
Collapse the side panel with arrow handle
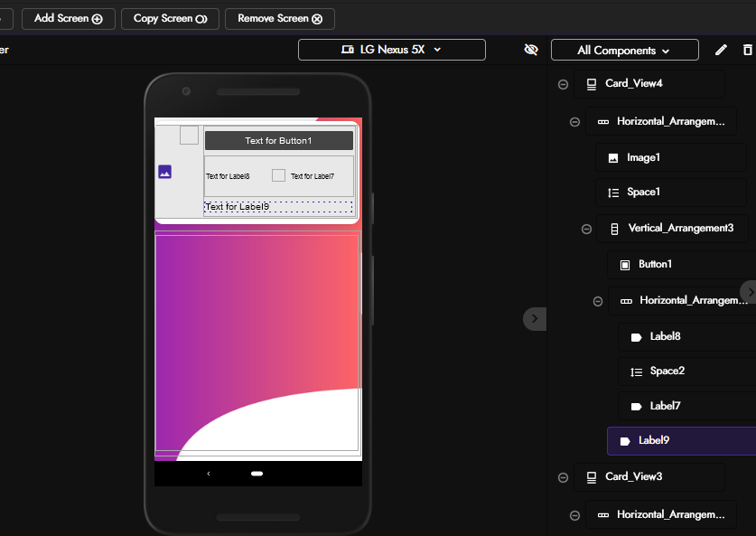[x=534, y=318]
